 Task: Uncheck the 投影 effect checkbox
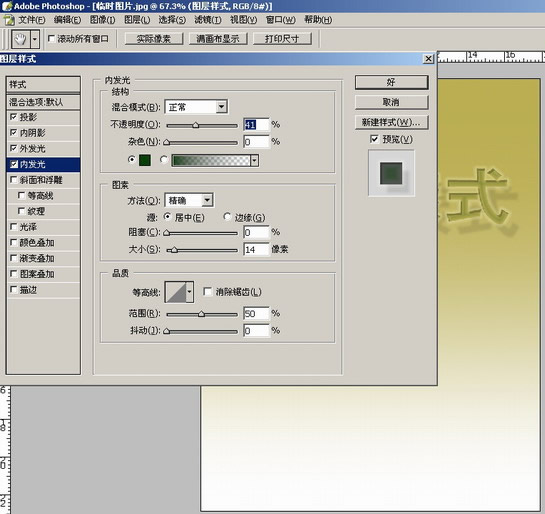coord(14,117)
